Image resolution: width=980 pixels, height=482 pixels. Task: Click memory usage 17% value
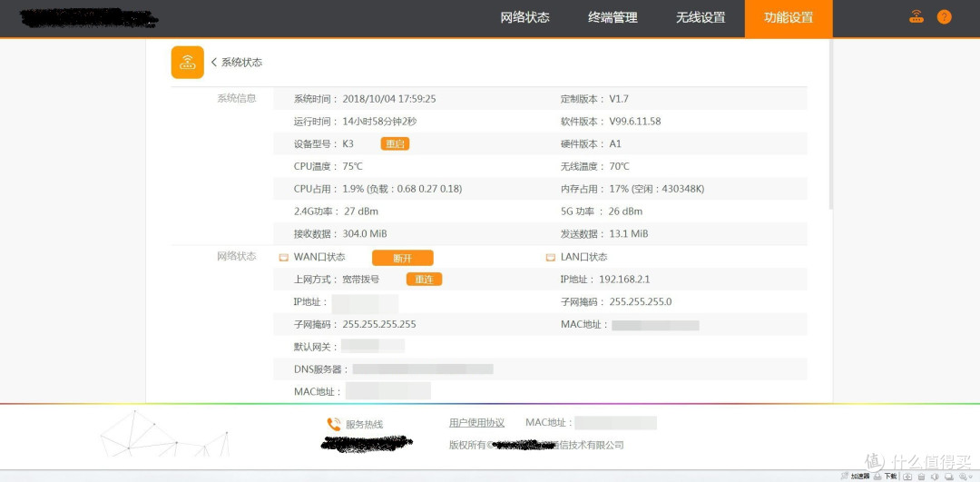pos(657,189)
